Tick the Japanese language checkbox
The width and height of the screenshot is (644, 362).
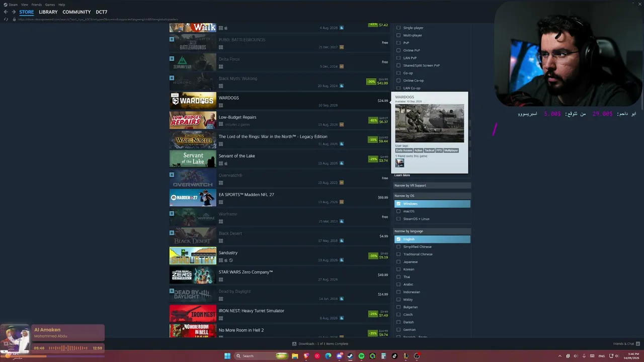(x=398, y=262)
